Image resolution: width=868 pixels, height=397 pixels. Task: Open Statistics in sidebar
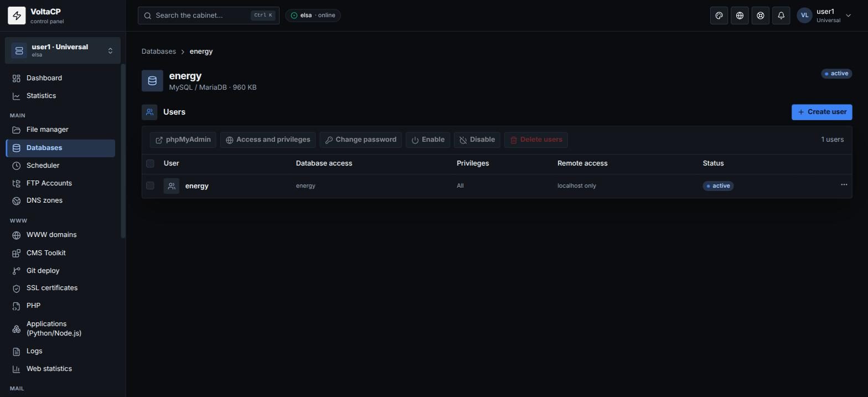60,96
